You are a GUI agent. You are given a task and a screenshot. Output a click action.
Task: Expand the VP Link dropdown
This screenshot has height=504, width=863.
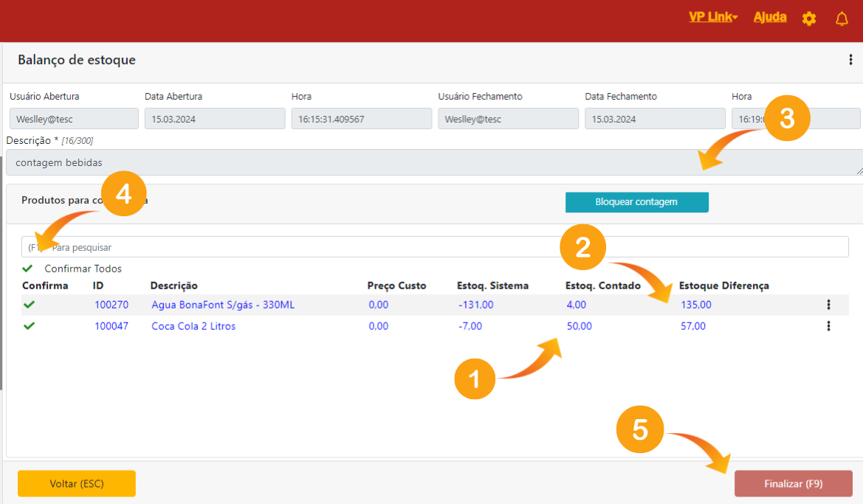713,17
